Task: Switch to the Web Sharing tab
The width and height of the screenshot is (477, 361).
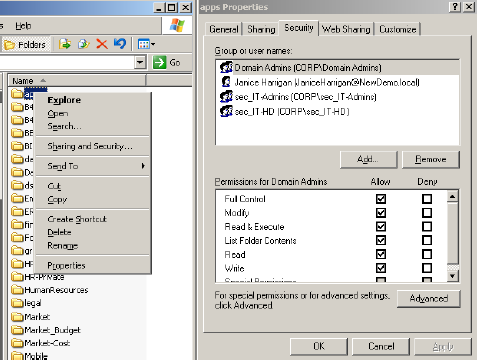Action: [x=346, y=29]
